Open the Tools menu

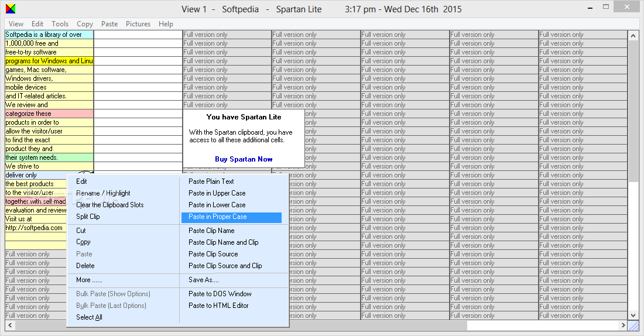pyautogui.click(x=60, y=24)
